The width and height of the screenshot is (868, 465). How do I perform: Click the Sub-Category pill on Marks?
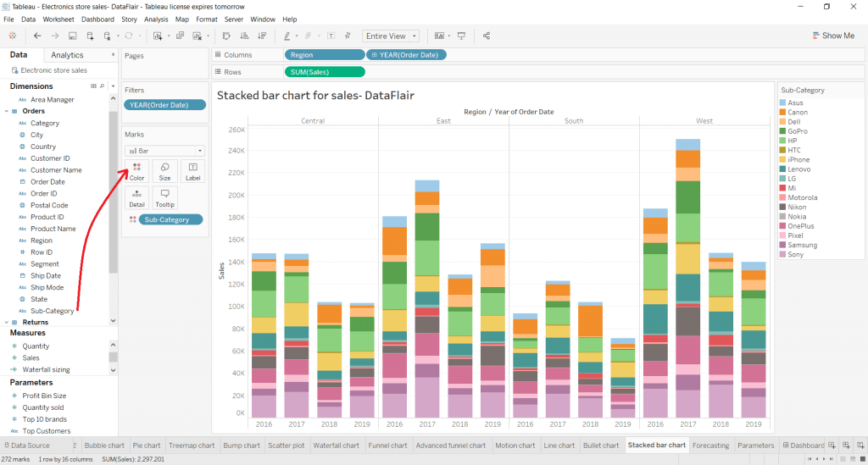[170, 219]
